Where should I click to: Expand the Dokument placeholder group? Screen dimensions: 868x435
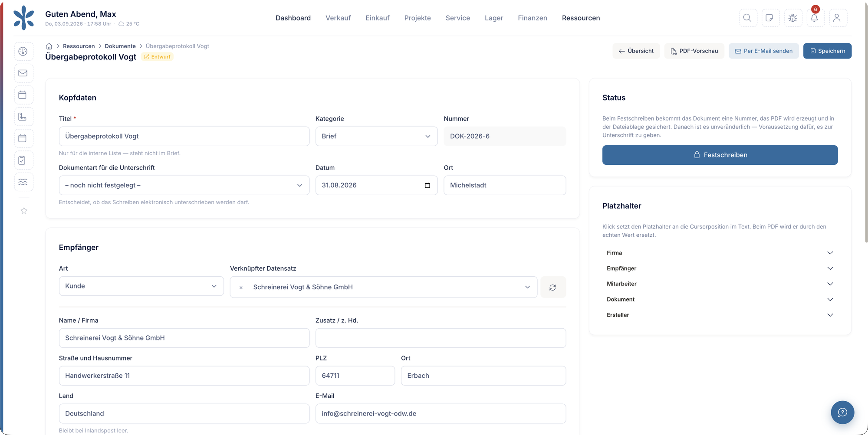(720, 299)
